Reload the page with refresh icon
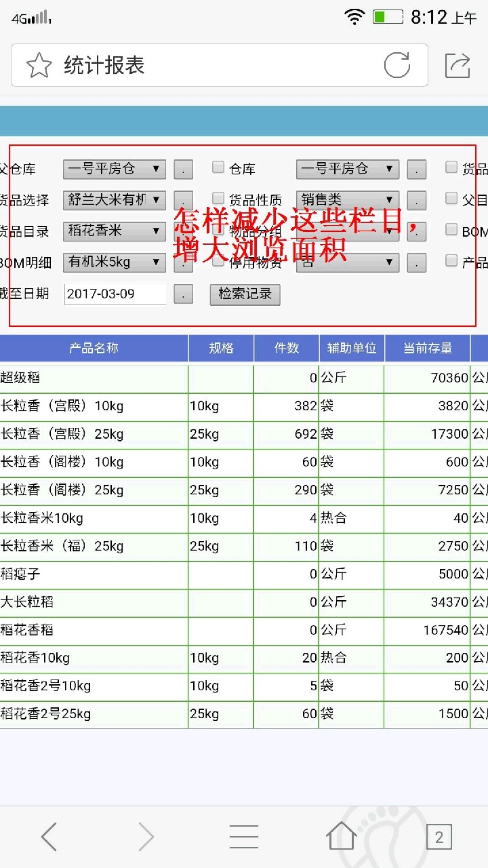 [397, 66]
